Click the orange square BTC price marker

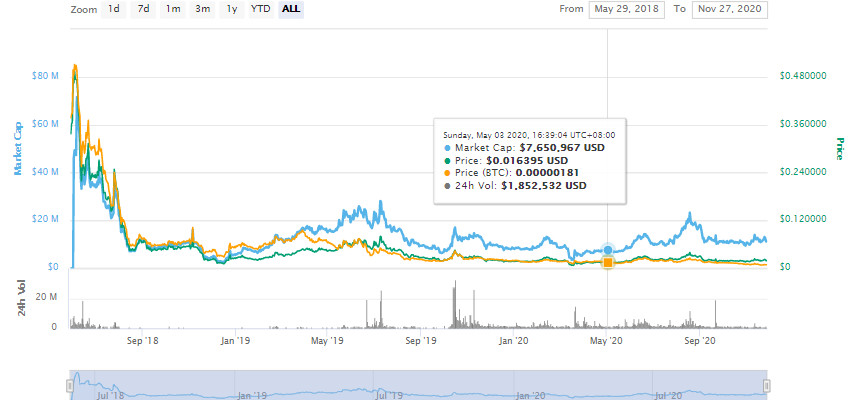tap(608, 263)
